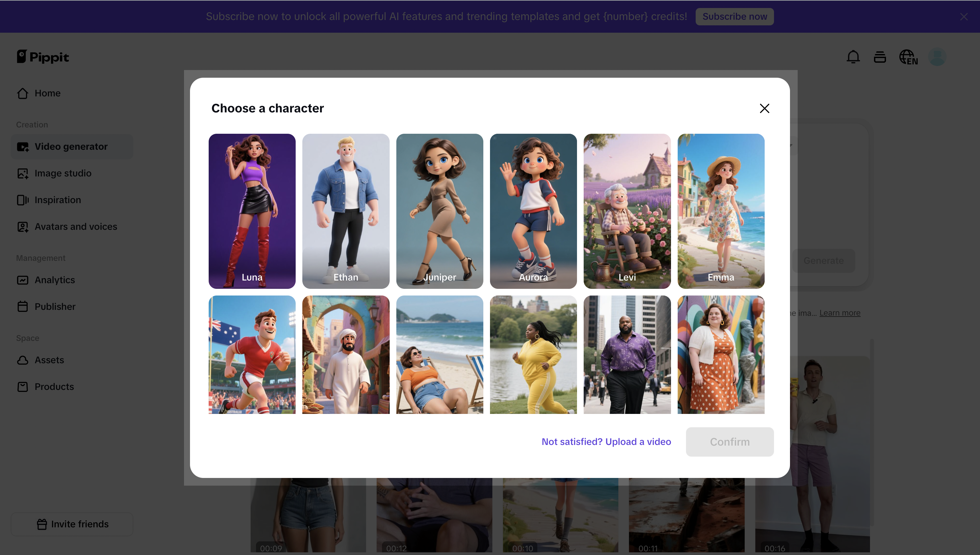Image resolution: width=980 pixels, height=555 pixels.
Task: Select the soccer player character in red
Action: pyautogui.click(x=252, y=355)
